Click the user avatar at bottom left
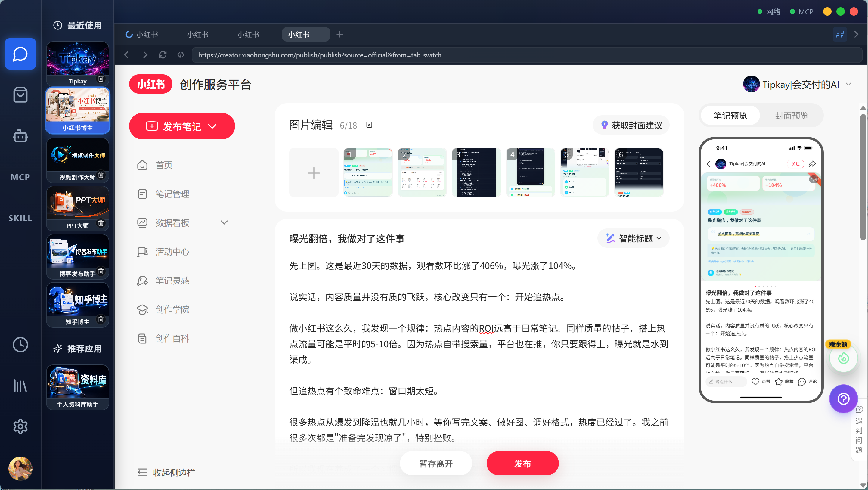Image resolution: width=868 pixels, height=490 pixels. [x=20, y=468]
